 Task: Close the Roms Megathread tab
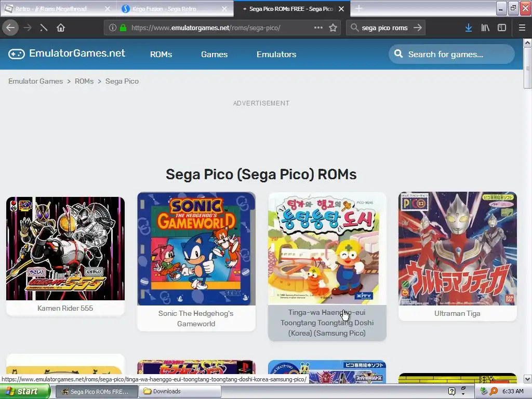click(x=107, y=9)
